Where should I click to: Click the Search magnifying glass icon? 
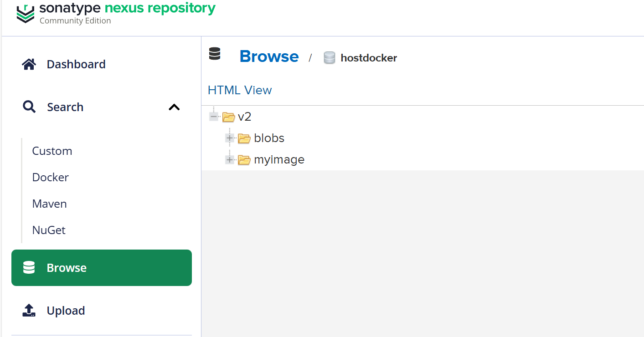point(29,107)
